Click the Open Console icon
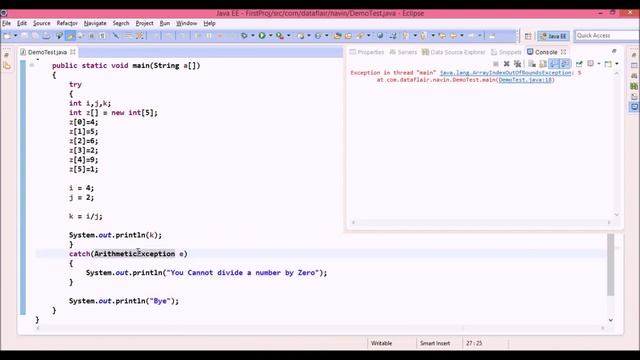Image resolution: width=640 pixels, height=360 pixels. tap(608, 64)
